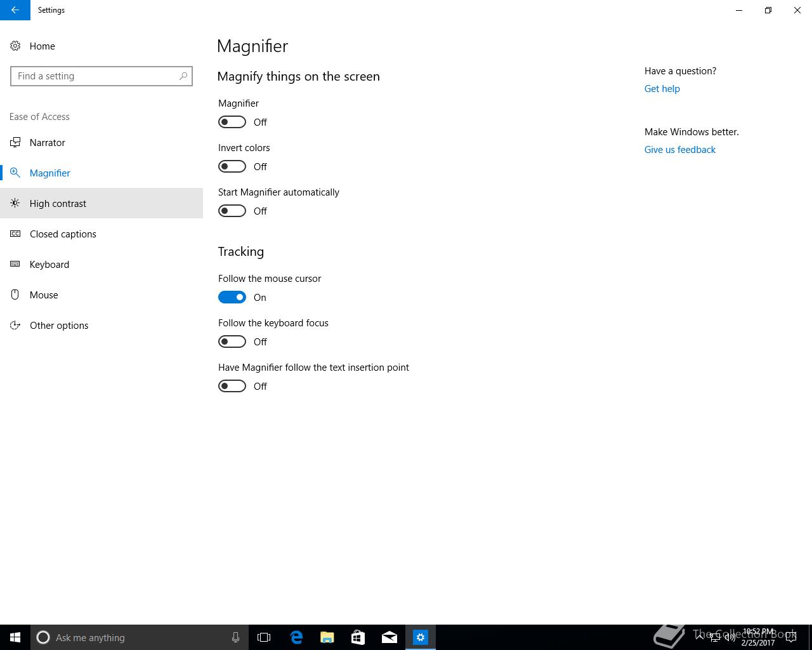Toggle Start Magnifier automatically on

click(x=232, y=211)
